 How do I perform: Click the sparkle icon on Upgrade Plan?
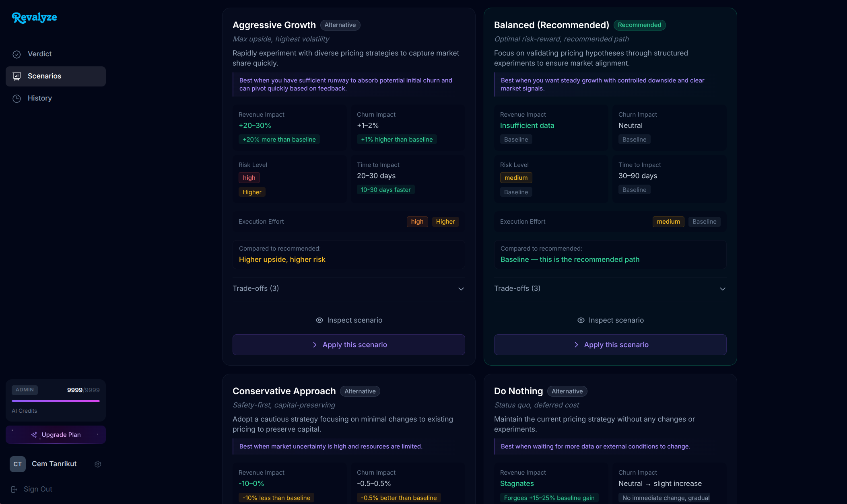tap(34, 435)
